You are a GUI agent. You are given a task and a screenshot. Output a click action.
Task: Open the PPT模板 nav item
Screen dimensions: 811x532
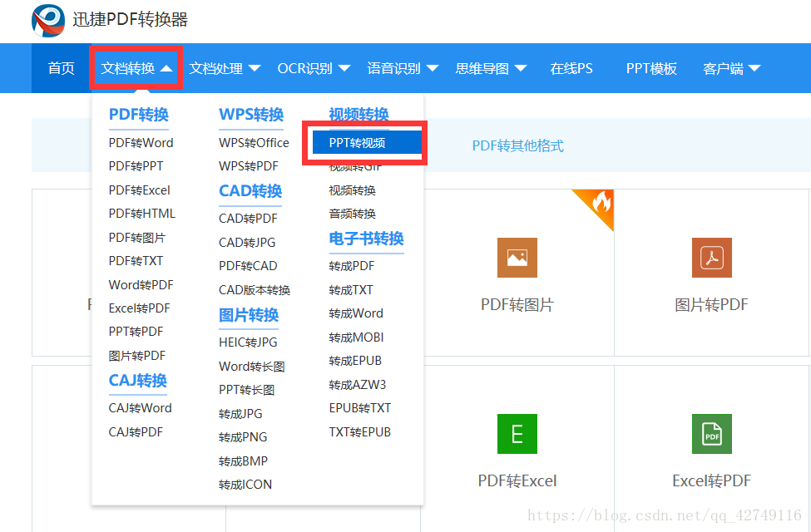[651, 68]
